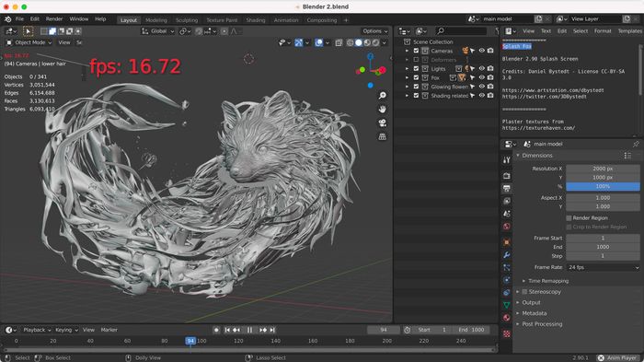Open the Scene properties tab

tap(507, 214)
